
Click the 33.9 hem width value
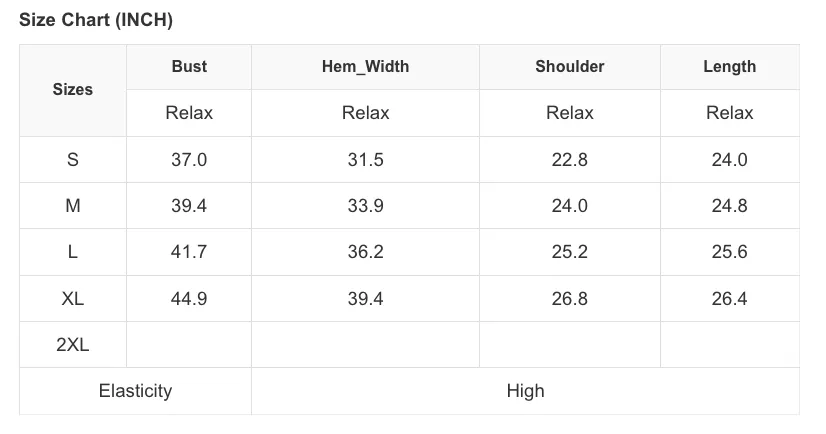tap(366, 205)
